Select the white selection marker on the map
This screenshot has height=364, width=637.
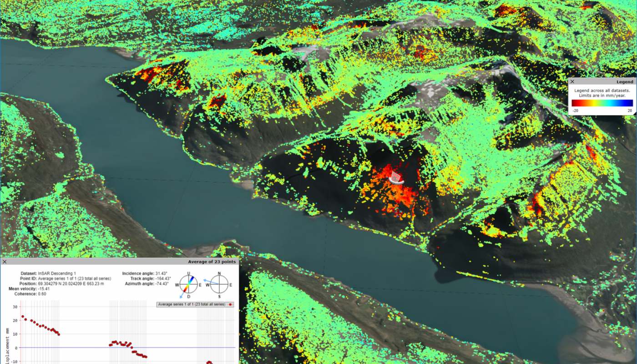(396, 177)
